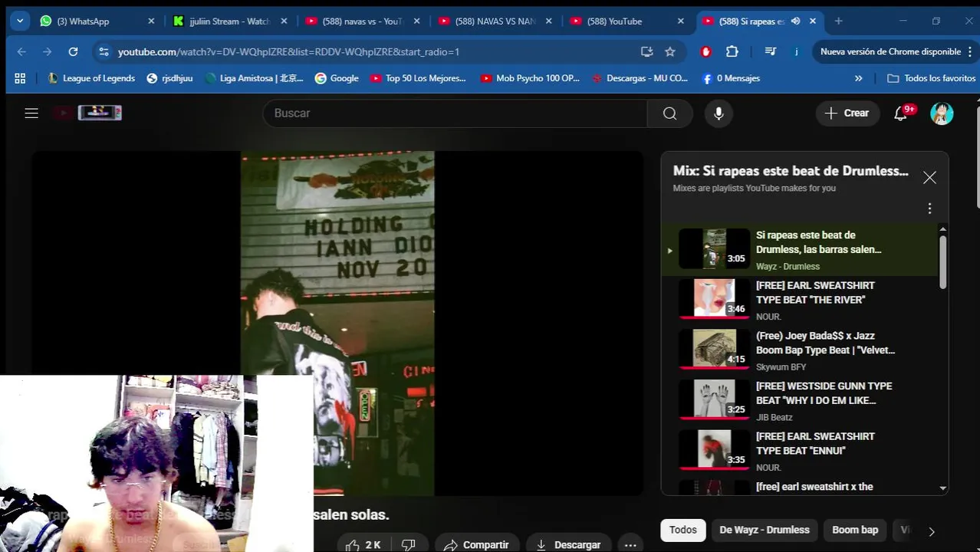Screen dimensions: 980x552
Task: Open Mix playlist three-dot options
Action: click(x=929, y=209)
